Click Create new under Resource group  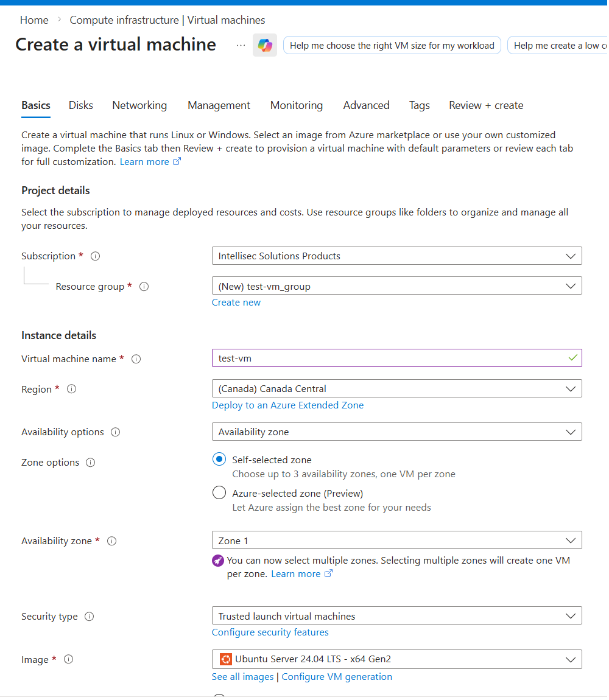[236, 302]
